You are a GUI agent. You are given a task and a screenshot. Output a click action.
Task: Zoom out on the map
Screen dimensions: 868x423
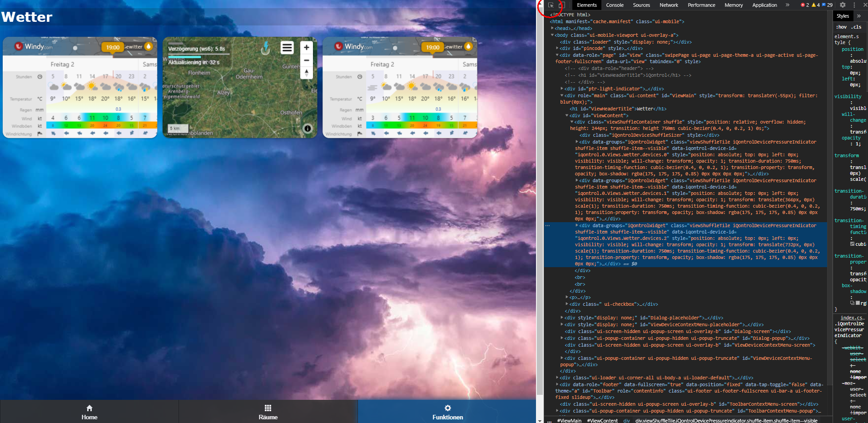point(307,60)
